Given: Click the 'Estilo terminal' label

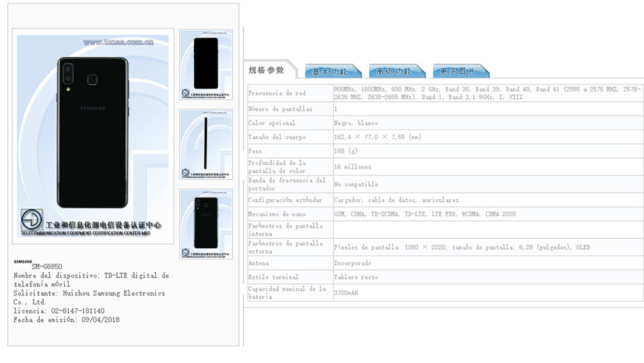Looking at the screenshot, I should click(273, 277).
